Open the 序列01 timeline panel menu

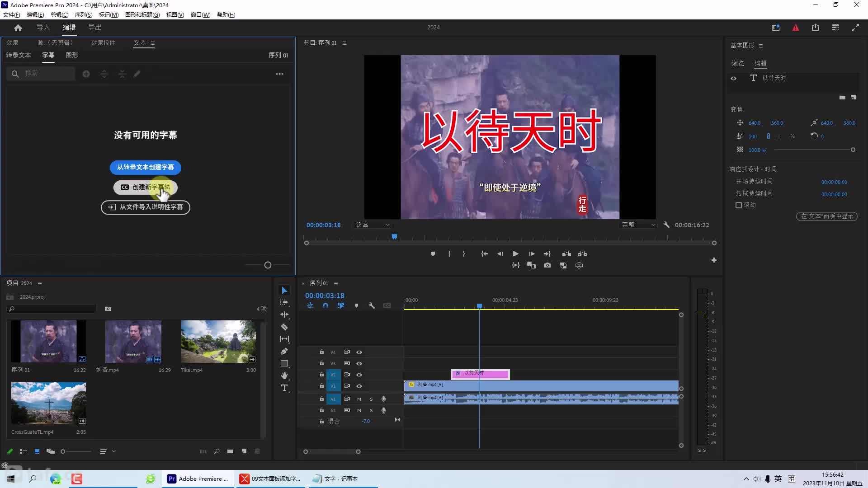click(336, 283)
